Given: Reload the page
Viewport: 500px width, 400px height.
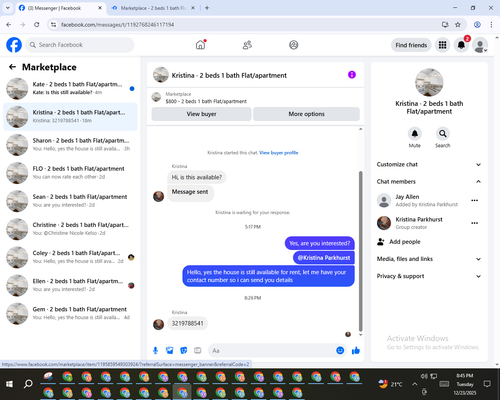Looking at the screenshot, I should [x=37, y=25].
